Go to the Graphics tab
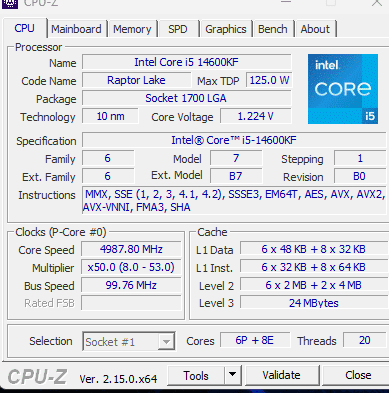 click(x=226, y=29)
